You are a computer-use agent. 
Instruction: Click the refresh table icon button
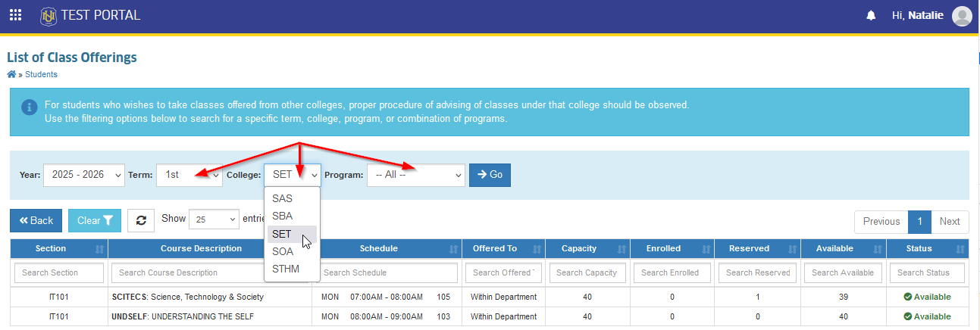tap(141, 220)
